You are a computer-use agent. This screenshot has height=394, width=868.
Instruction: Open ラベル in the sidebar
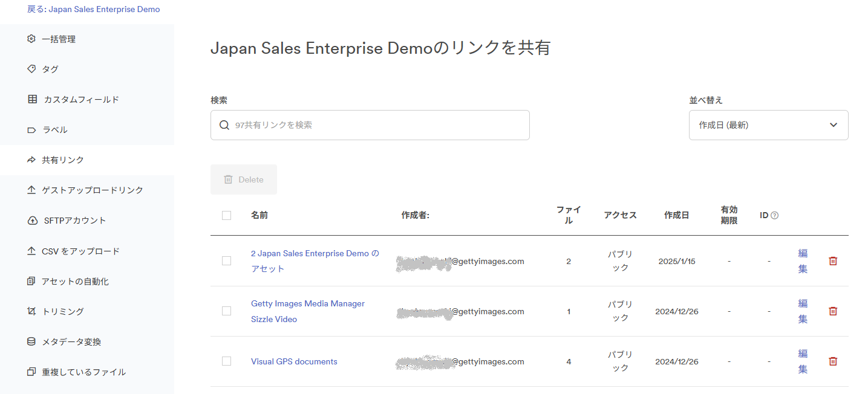[87, 130]
